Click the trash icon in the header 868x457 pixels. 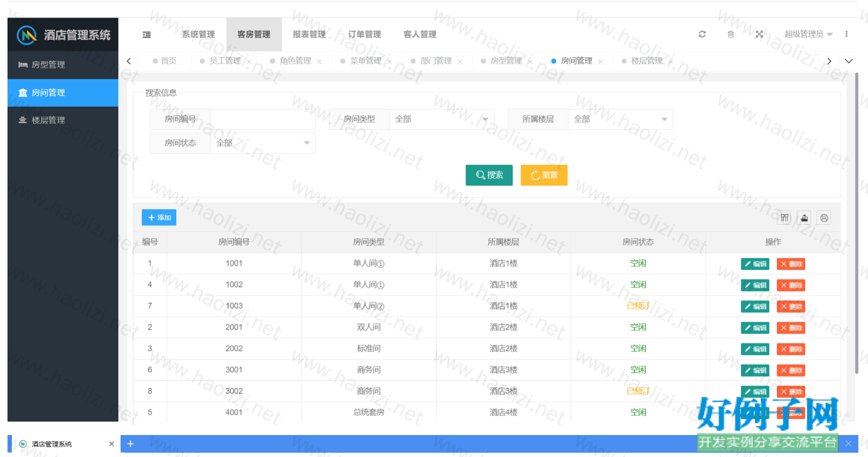730,34
